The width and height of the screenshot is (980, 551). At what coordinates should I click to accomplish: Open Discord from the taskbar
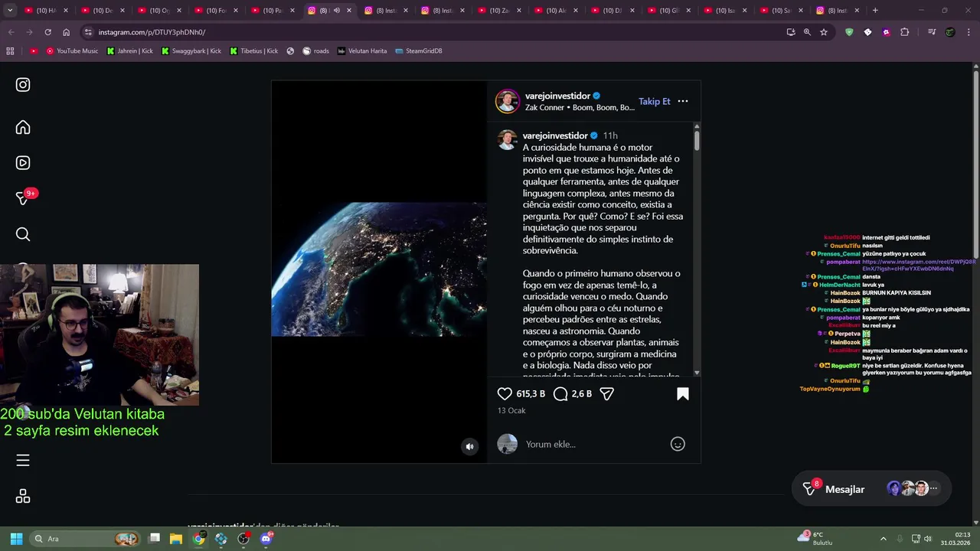click(266, 539)
